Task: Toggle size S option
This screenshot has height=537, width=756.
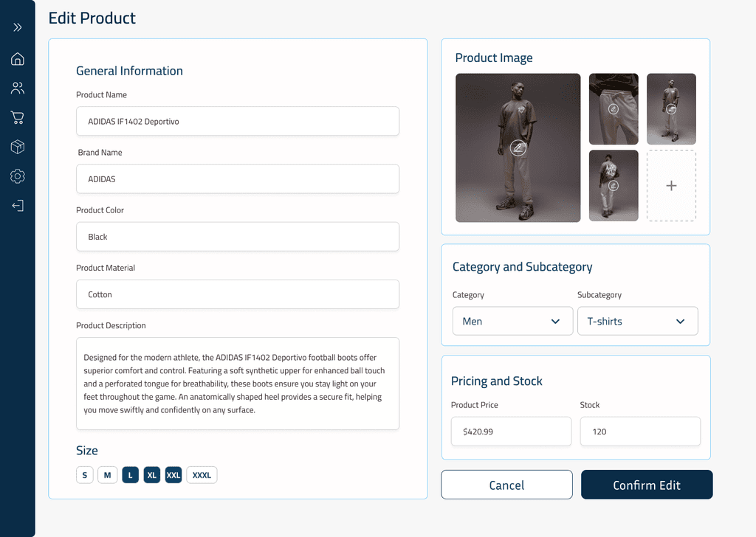Action: click(84, 475)
